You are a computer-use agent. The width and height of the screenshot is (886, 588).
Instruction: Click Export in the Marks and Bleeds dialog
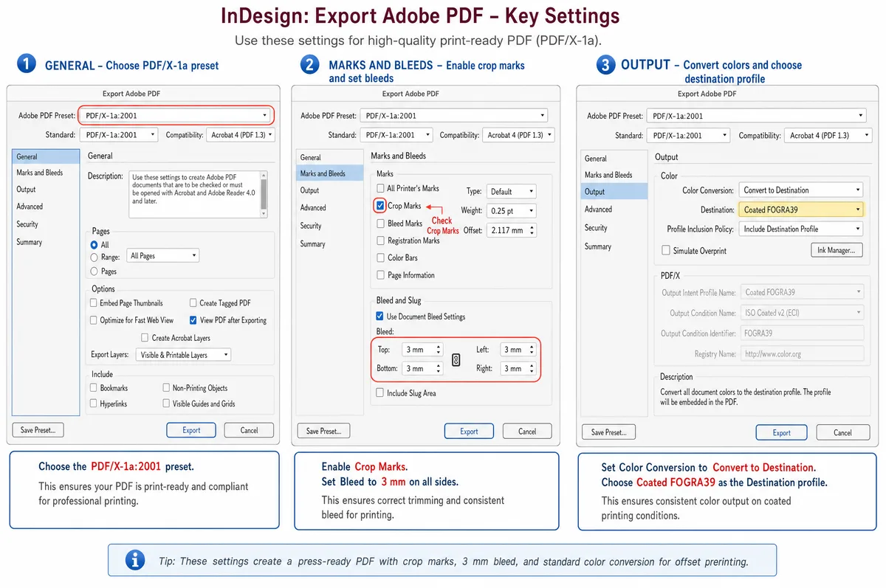(470, 432)
